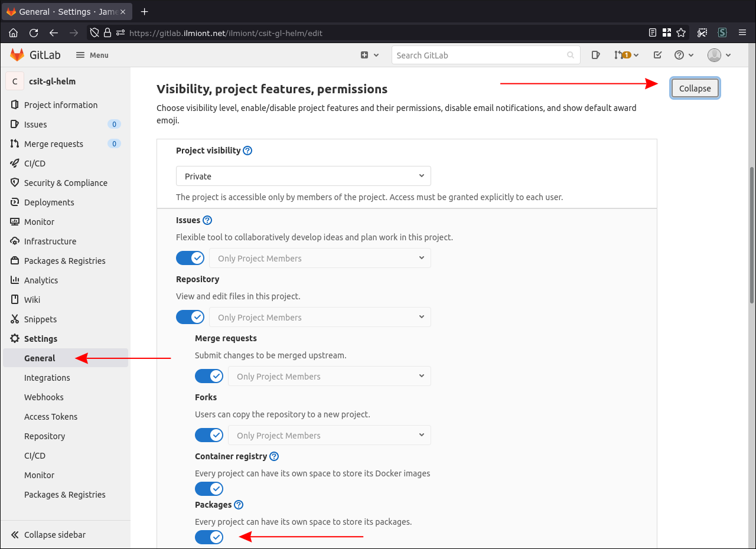The height and width of the screenshot is (549, 756).
Task: Click the merge requests icon showing count 1
Action: [x=623, y=55]
